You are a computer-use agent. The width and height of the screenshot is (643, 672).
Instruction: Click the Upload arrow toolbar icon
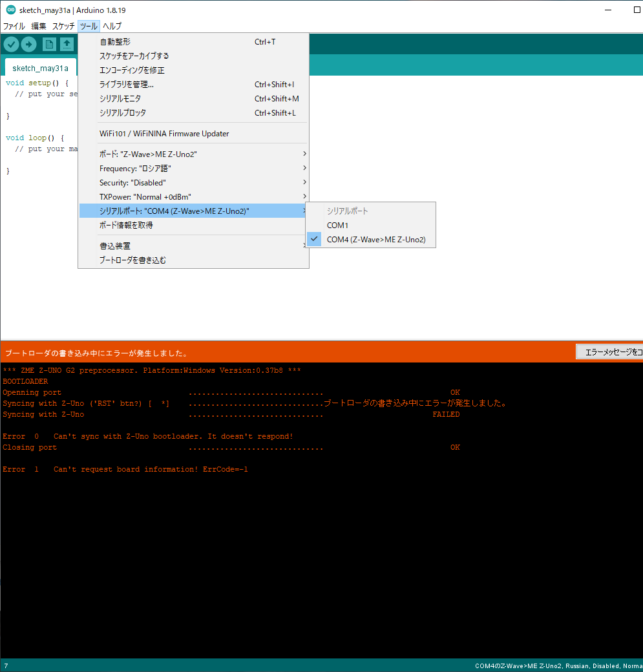29,44
